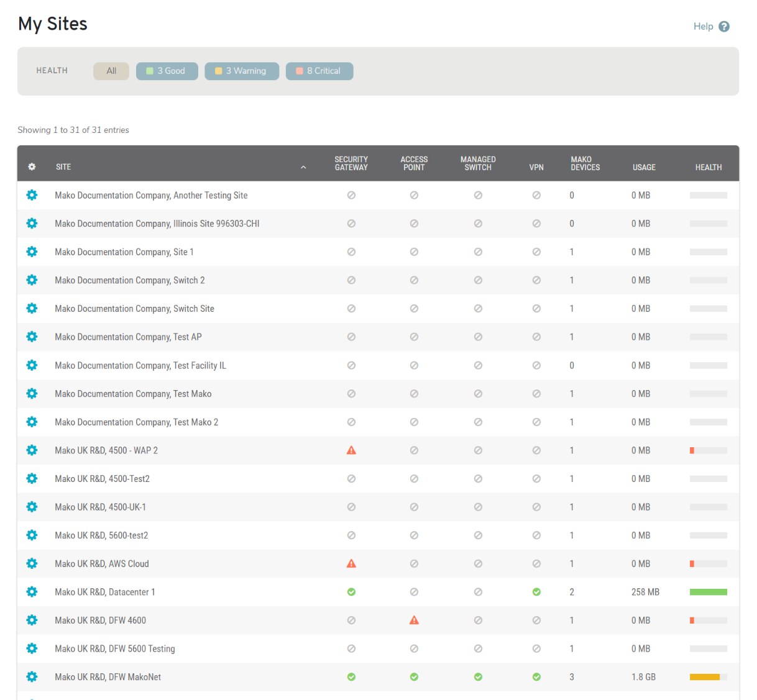Click the SITE column sort chevron
The width and height of the screenshot is (757, 700).
click(x=303, y=166)
